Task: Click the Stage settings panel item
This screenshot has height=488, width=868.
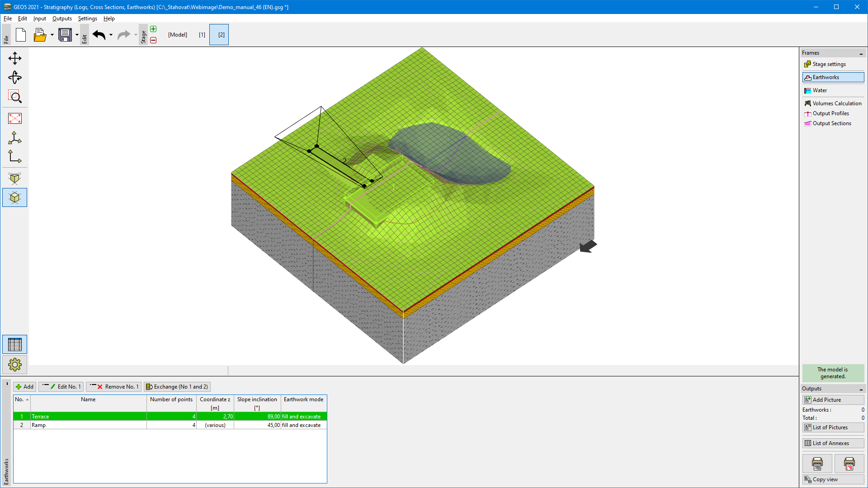Action: pyautogui.click(x=829, y=64)
